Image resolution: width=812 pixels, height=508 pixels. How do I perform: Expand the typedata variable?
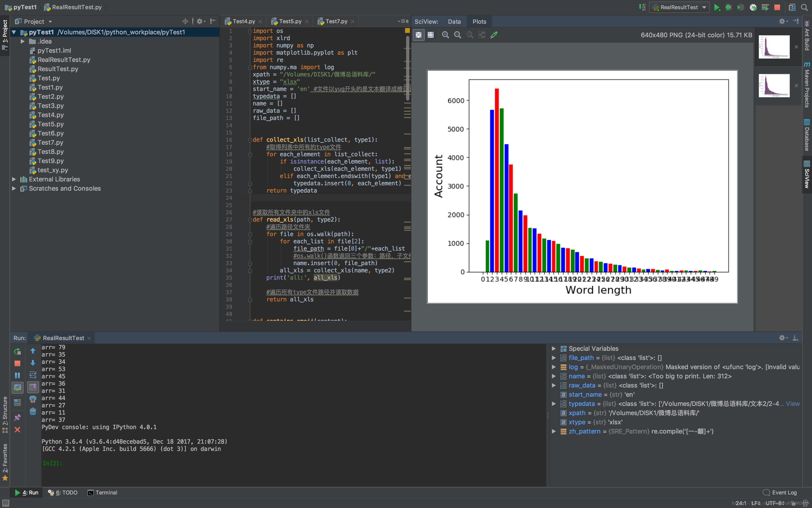(554, 403)
